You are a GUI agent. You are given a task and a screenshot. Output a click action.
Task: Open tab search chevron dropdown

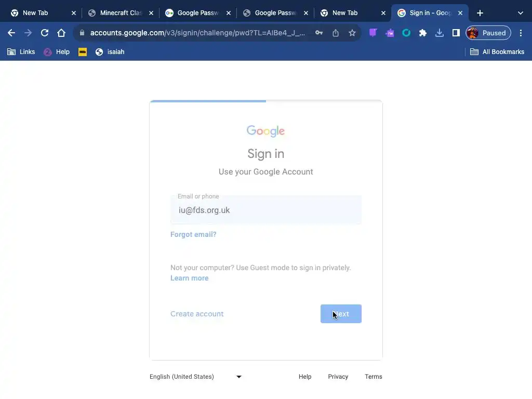click(x=521, y=13)
